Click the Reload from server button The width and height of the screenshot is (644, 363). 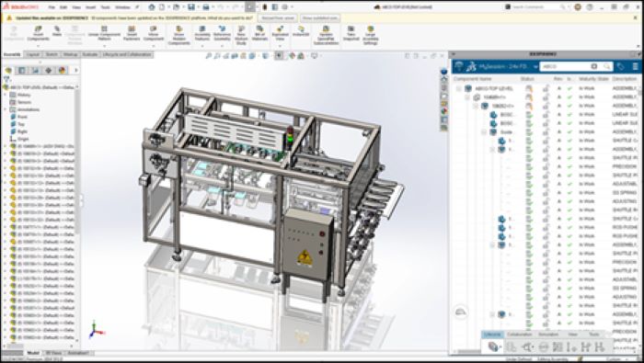click(278, 18)
